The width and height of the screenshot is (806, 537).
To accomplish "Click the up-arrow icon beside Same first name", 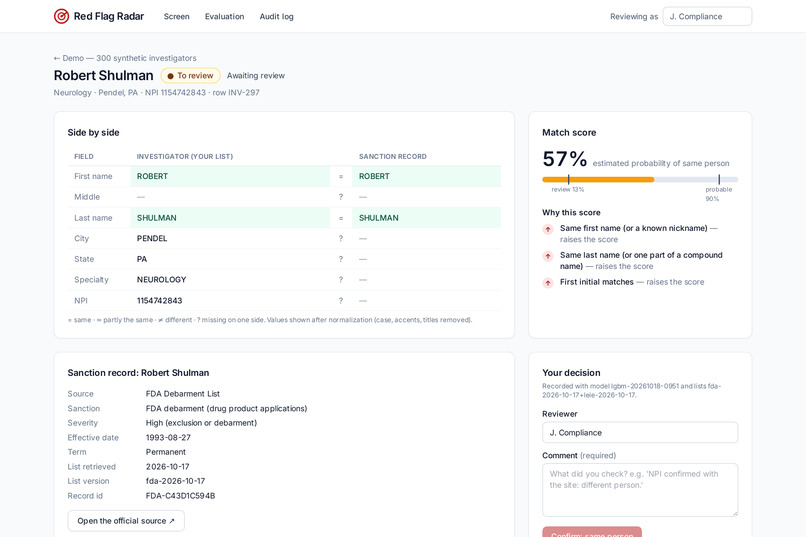I will tap(548, 229).
